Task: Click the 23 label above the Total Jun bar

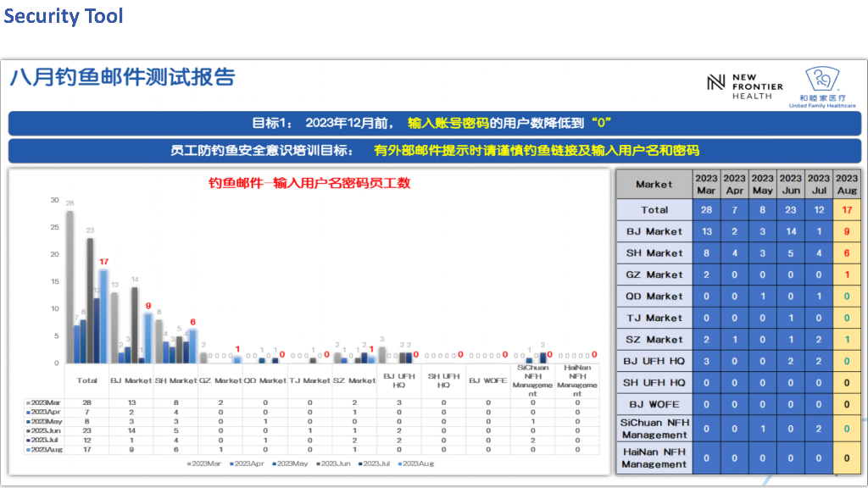Action: 90,230
